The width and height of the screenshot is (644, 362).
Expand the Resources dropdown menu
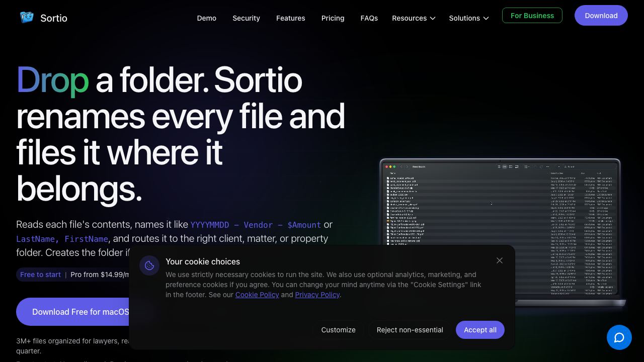414,18
